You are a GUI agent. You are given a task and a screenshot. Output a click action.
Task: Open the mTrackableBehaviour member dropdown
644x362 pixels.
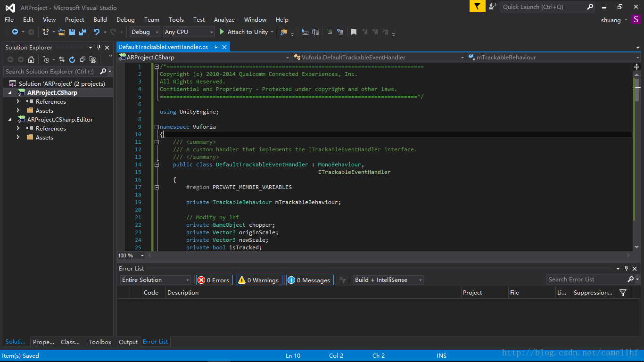tap(553, 58)
